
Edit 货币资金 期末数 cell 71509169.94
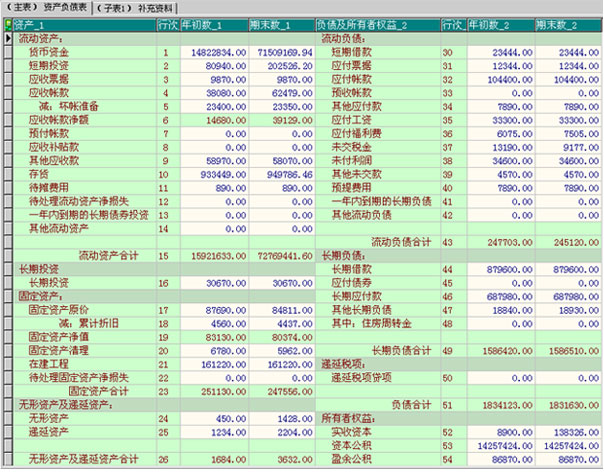point(282,52)
